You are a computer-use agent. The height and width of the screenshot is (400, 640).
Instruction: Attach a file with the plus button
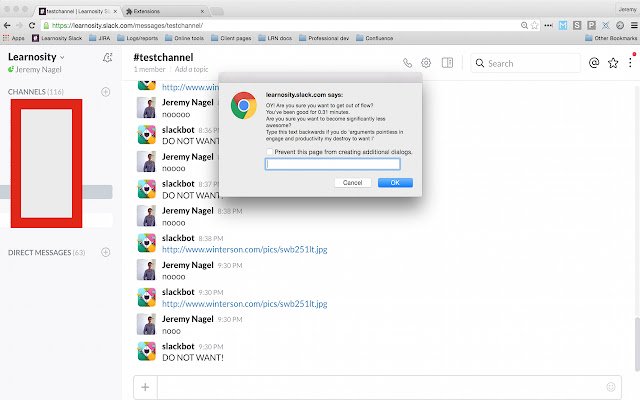click(x=145, y=387)
